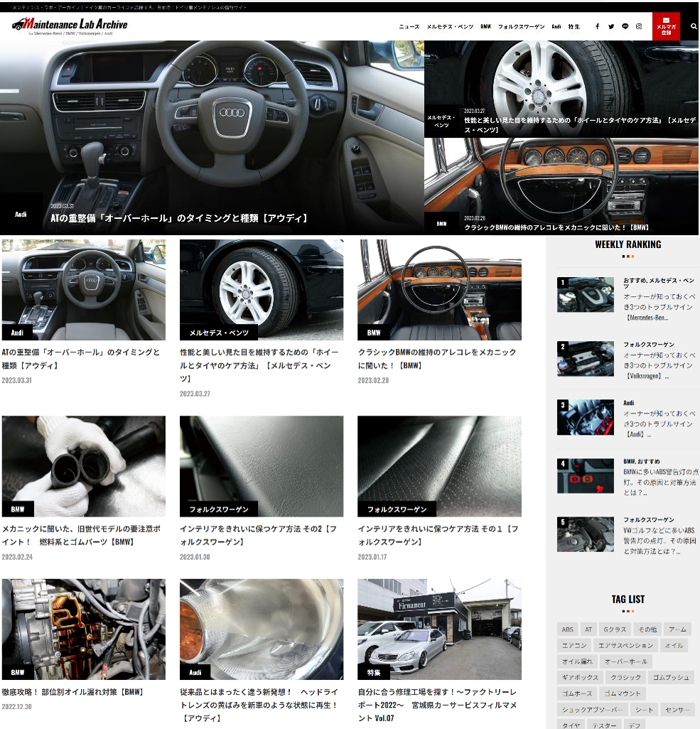Viewport: 700px width, 729px height.
Task: Select the アーム tag
Action: [677, 630]
